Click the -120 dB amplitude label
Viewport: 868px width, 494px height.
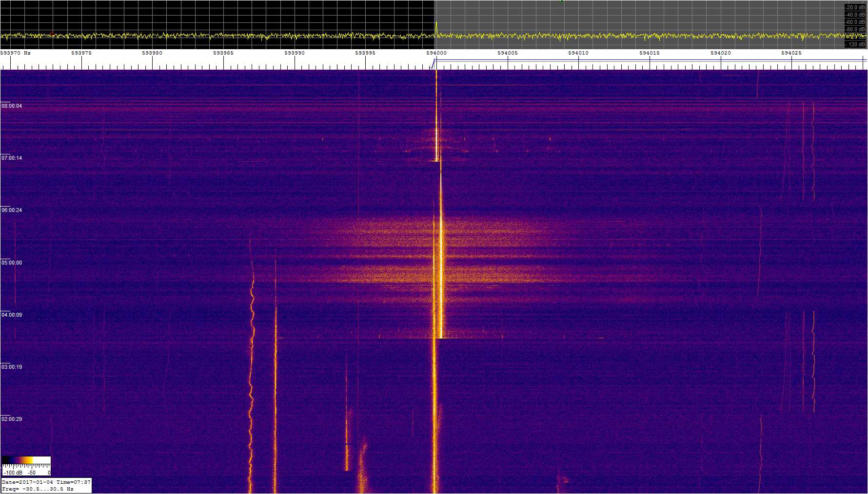click(855, 44)
